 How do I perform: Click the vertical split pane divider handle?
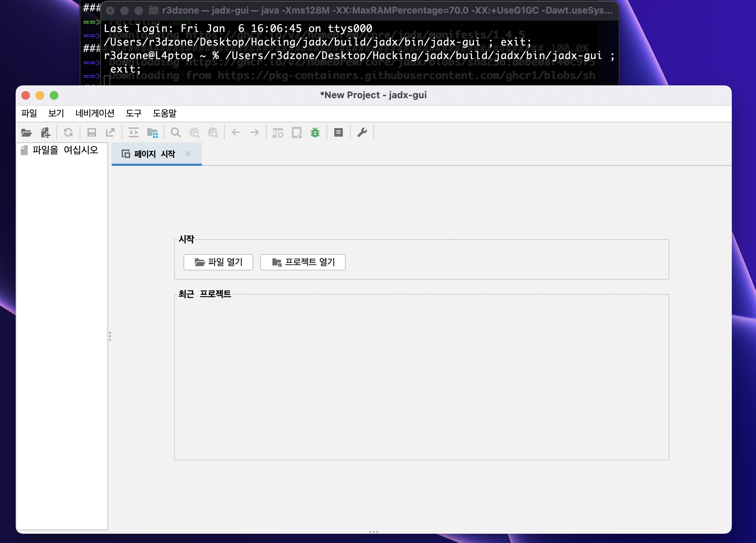pos(110,336)
